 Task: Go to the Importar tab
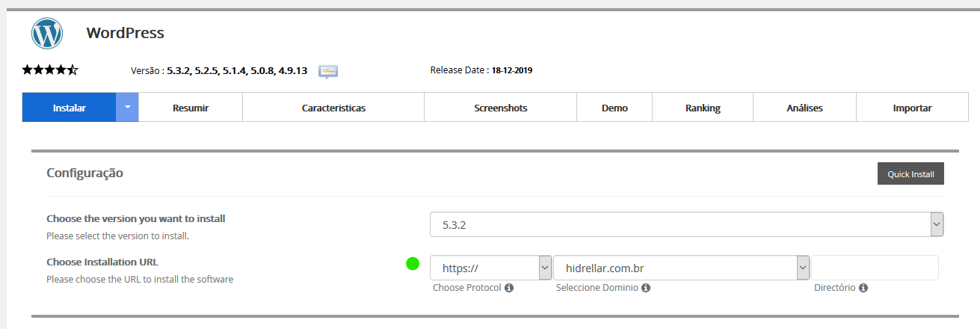[x=912, y=108]
